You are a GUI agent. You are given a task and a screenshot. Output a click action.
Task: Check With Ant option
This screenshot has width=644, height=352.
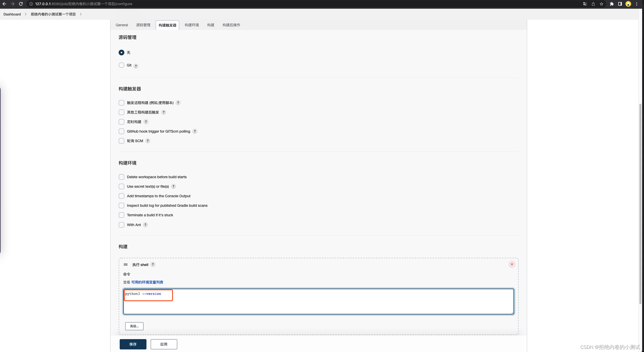[x=121, y=225]
